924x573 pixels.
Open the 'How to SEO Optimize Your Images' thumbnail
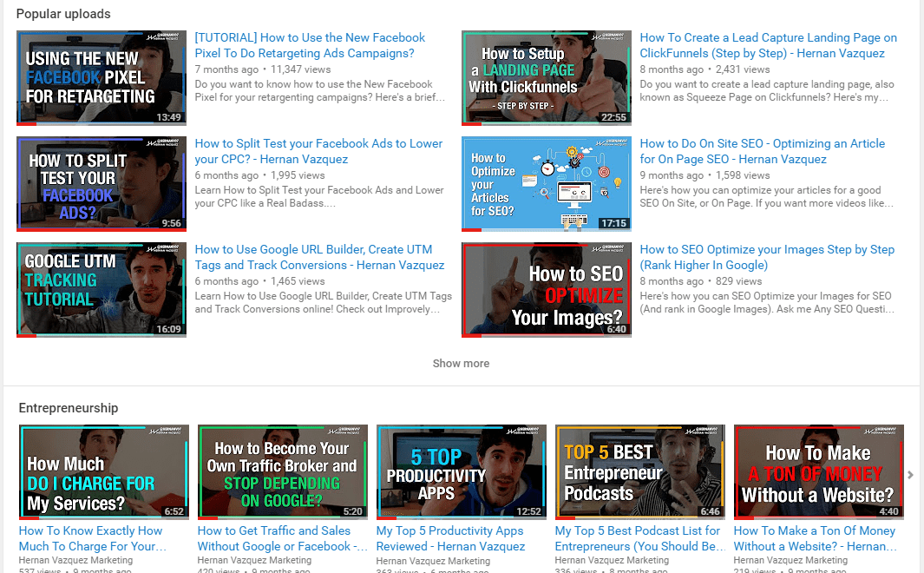[x=547, y=290]
